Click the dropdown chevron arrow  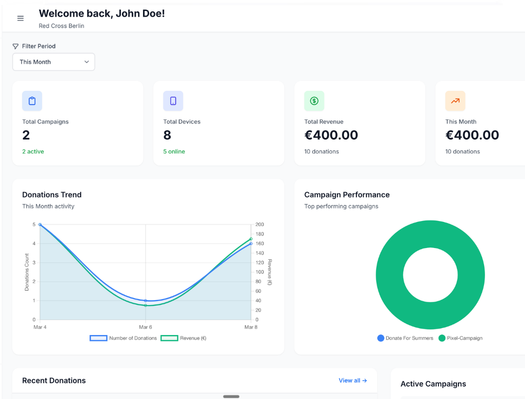click(87, 62)
